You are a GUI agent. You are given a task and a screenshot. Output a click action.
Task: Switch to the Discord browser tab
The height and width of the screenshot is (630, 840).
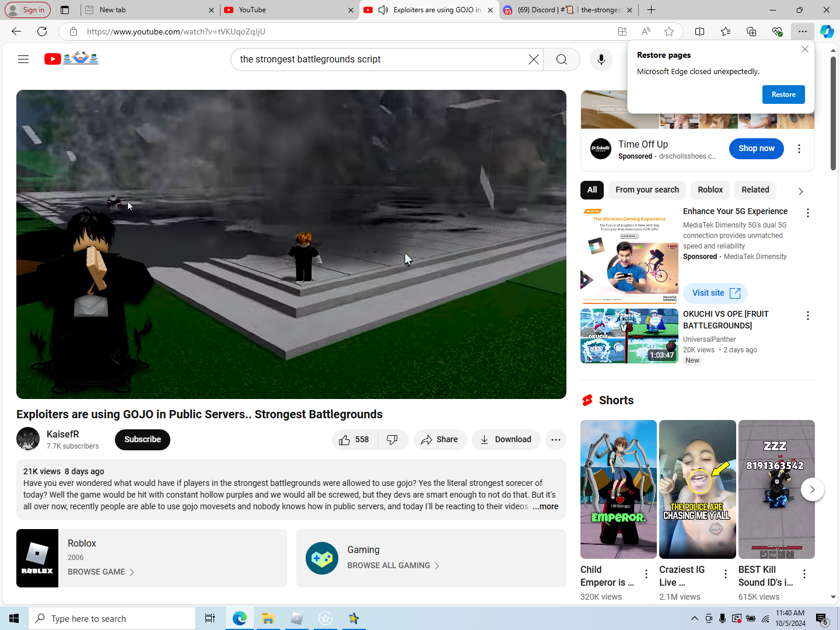coord(569,10)
